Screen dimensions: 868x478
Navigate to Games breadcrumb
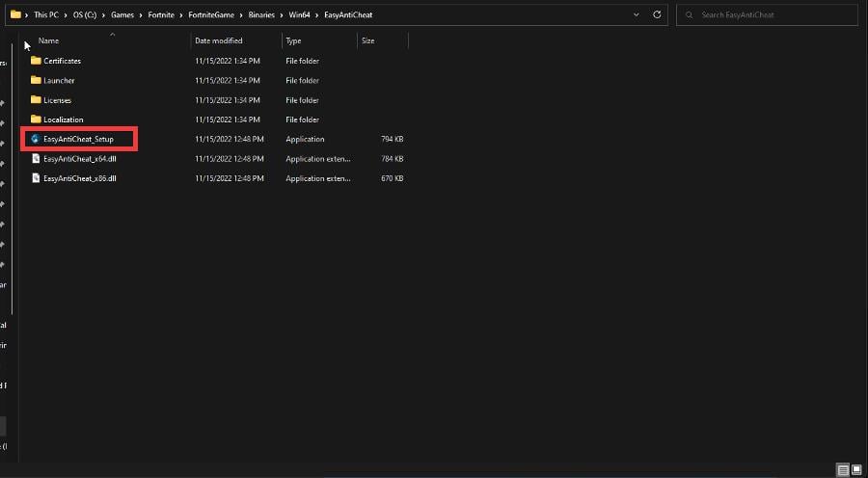click(x=122, y=15)
